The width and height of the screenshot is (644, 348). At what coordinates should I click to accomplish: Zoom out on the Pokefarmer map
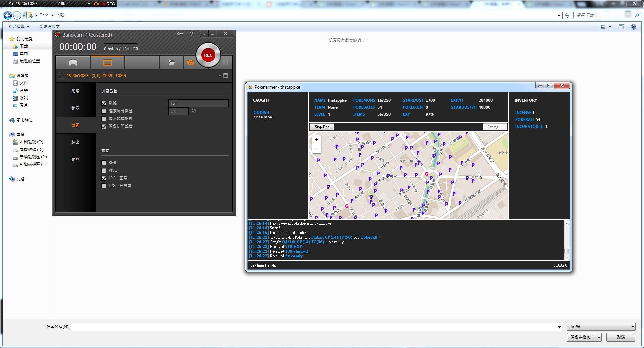[317, 149]
